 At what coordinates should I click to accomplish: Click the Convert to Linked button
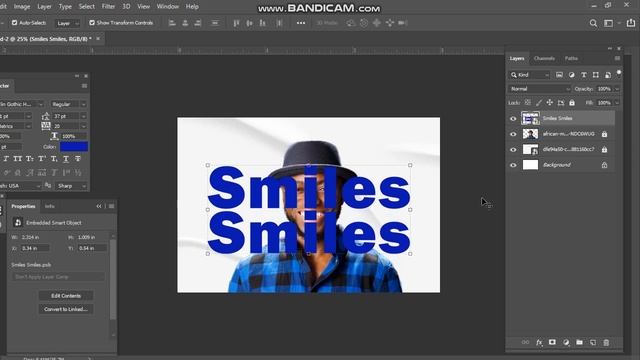coord(66,309)
